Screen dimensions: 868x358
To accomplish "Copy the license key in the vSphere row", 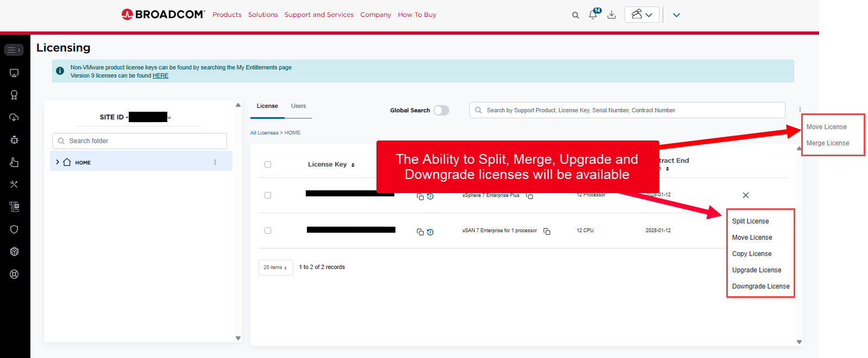I will coord(420,196).
